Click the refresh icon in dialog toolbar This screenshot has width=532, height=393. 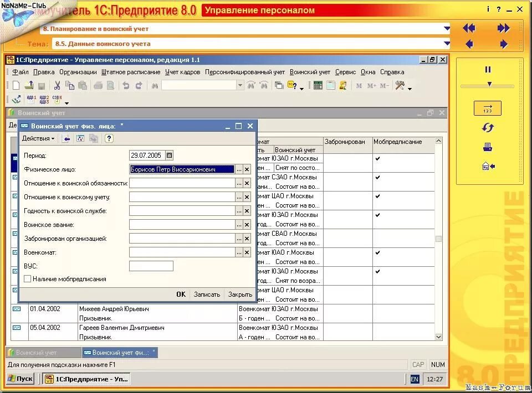pyautogui.click(x=80, y=138)
